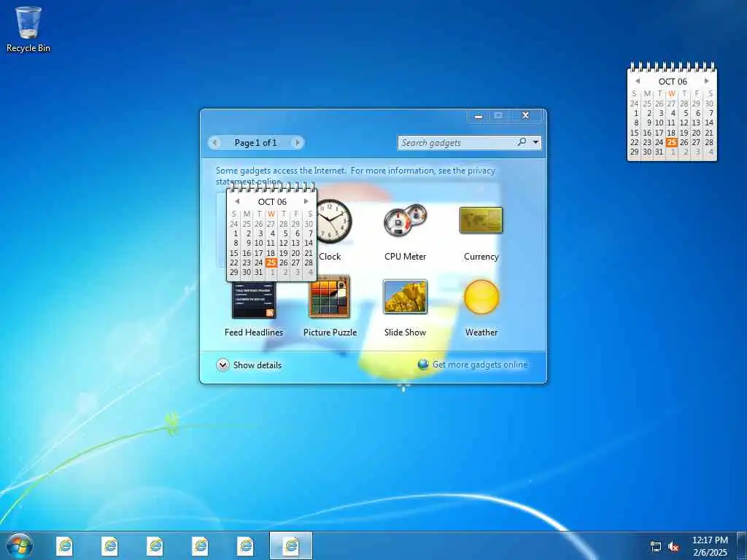747x560 pixels.
Task: Click Show desktop strip at taskbar end
Action: pyautogui.click(x=741, y=545)
